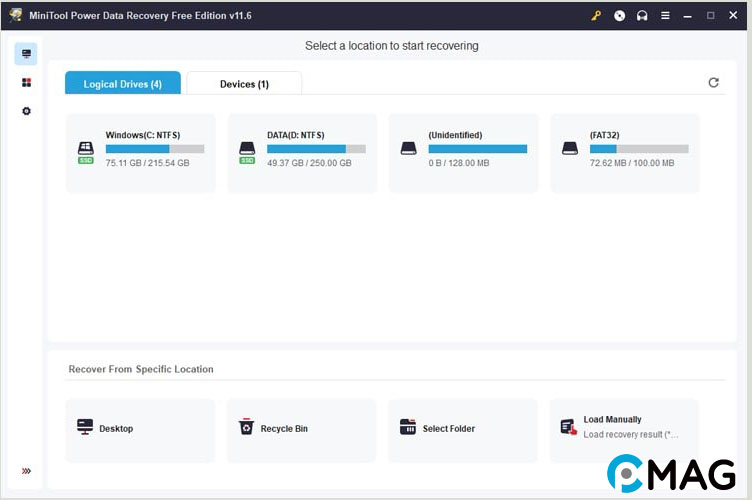
Task: Click Select a location to start recovering
Action: tap(392, 46)
